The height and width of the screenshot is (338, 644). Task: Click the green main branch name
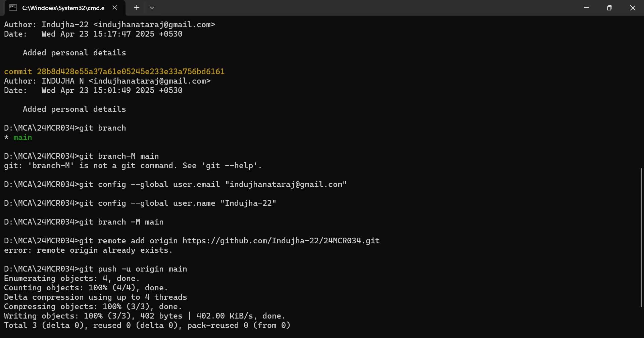[22, 137]
